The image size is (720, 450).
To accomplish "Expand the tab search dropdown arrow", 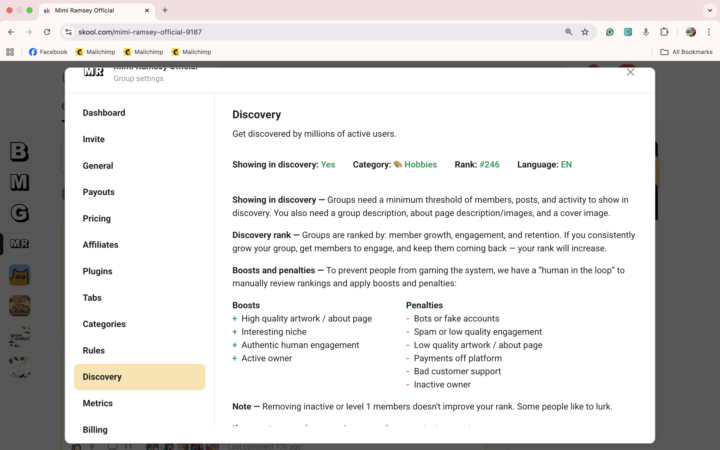I will 709,10.
